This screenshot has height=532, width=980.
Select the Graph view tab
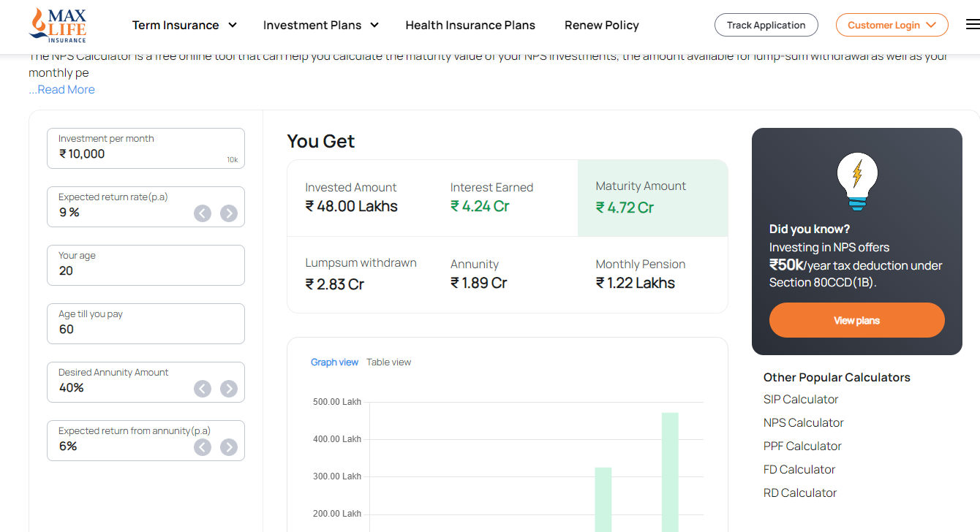[x=334, y=362]
